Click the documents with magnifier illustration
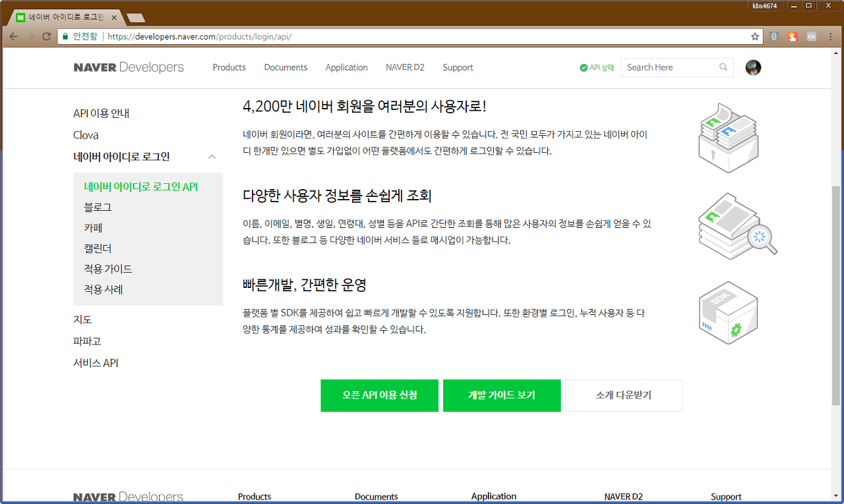Screen dimensions: 844x504 737,226
